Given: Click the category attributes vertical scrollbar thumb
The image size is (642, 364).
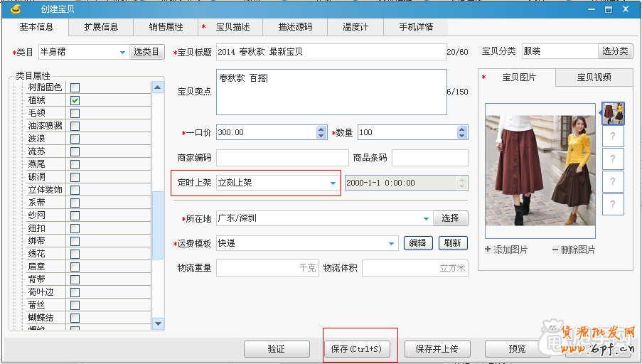Looking at the screenshot, I should coord(158,235).
